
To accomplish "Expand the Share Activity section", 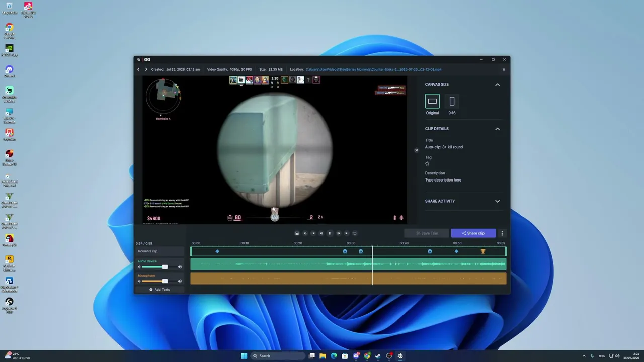I will tap(497, 201).
